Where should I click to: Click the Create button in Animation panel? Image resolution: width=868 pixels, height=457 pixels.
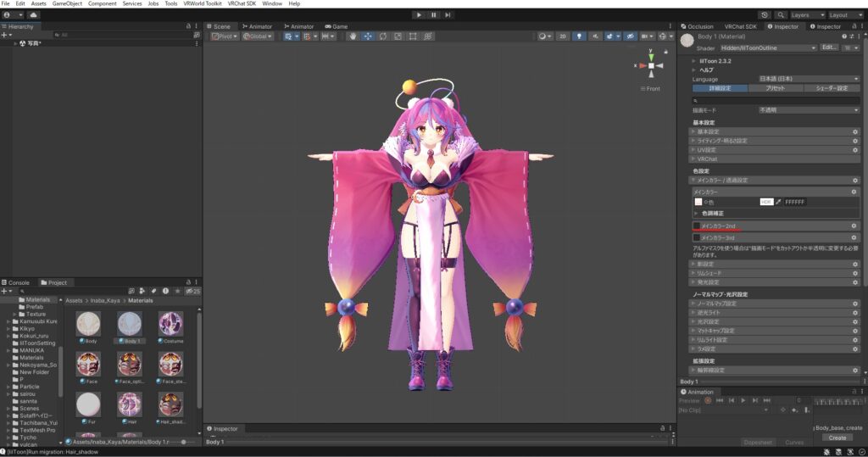pos(837,437)
